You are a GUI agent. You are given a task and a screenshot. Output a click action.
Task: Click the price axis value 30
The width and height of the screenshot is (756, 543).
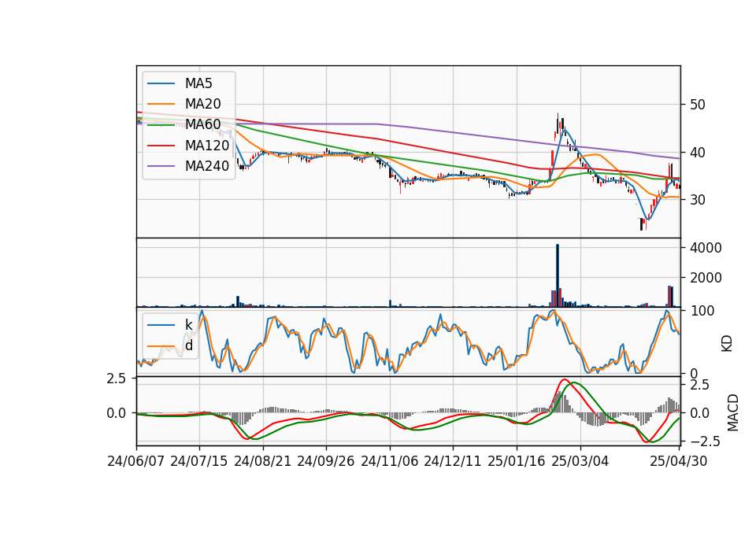pyautogui.click(x=697, y=200)
